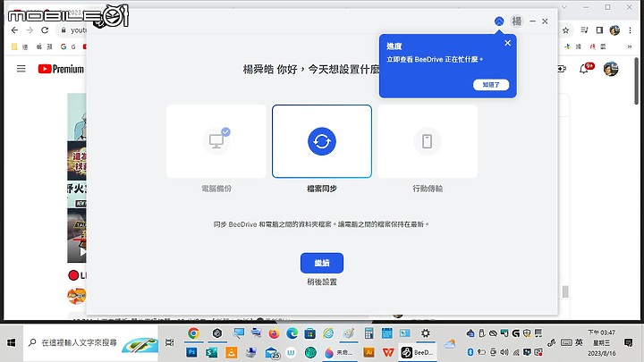
Task: Switch to BeeDrive taskbar button
Action: click(418, 352)
